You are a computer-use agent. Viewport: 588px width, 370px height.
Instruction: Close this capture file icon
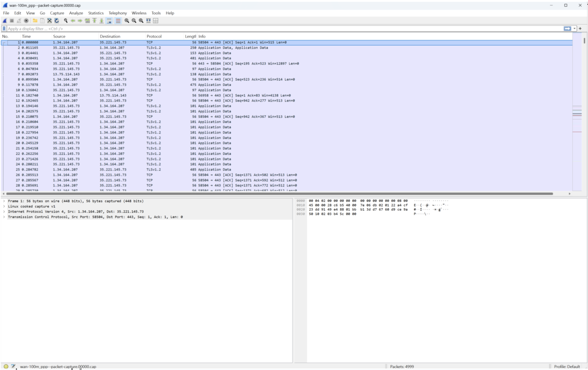(x=50, y=21)
